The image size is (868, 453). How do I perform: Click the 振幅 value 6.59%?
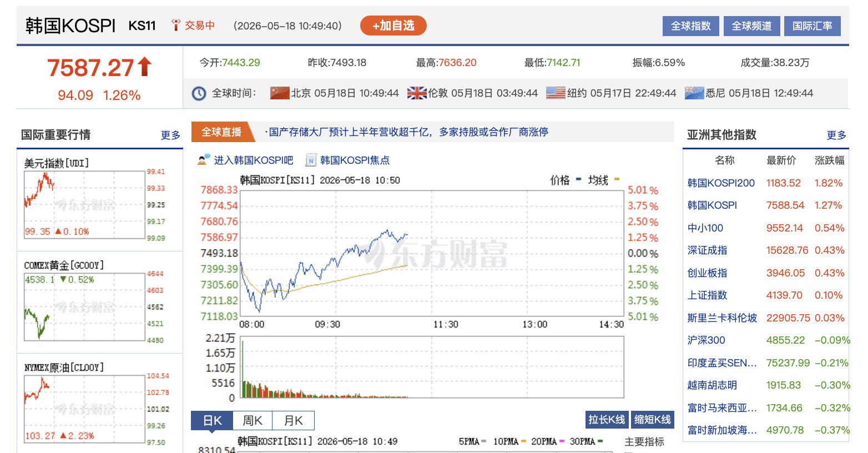tap(670, 63)
